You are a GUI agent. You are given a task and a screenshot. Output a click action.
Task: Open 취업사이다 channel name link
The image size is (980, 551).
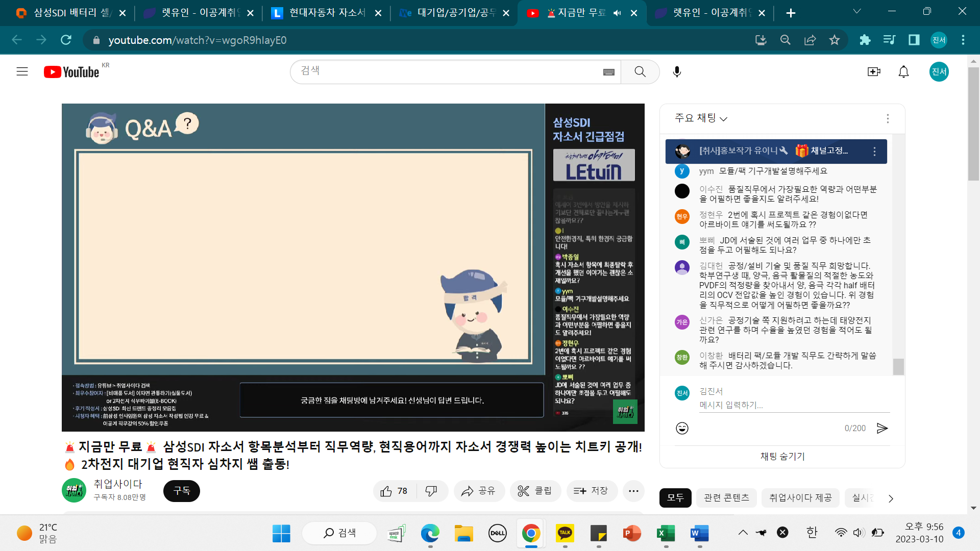coord(118,484)
